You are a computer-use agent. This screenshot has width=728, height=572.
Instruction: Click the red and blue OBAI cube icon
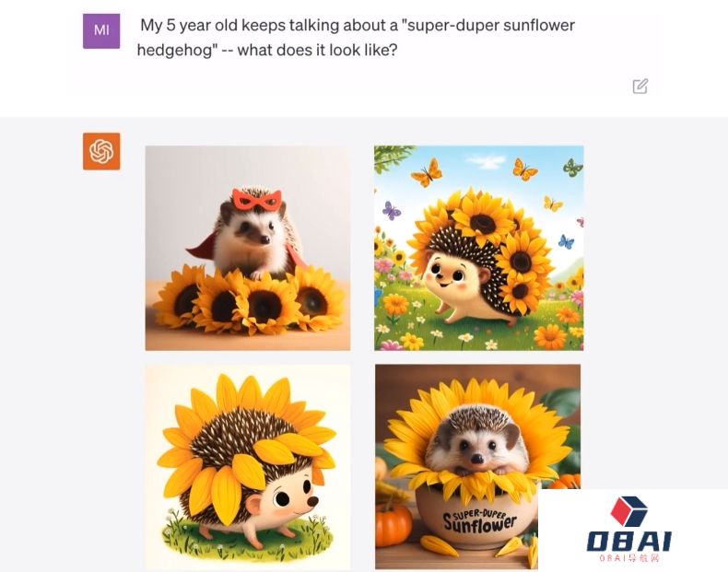click(x=628, y=511)
